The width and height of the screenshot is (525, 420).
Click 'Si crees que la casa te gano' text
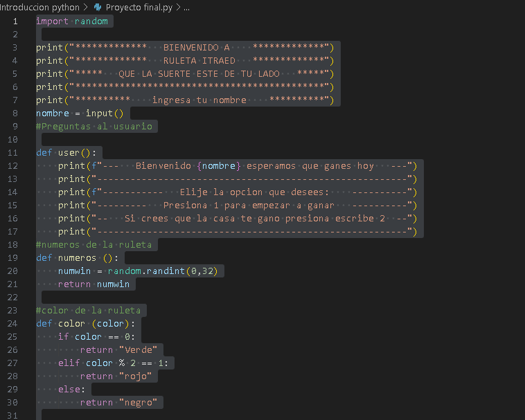click(x=204, y=219)
